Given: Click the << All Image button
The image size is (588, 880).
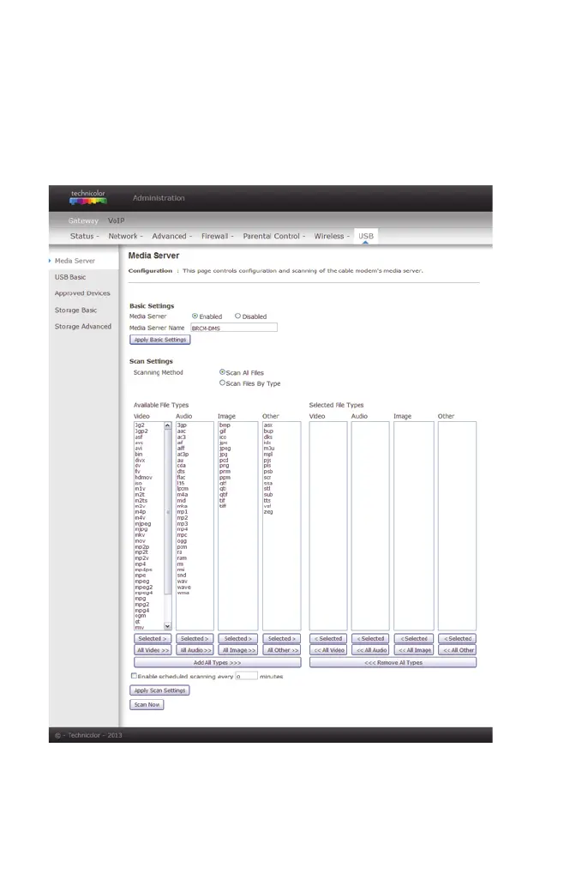Looking at the screenshot, I should click(414, 650).
